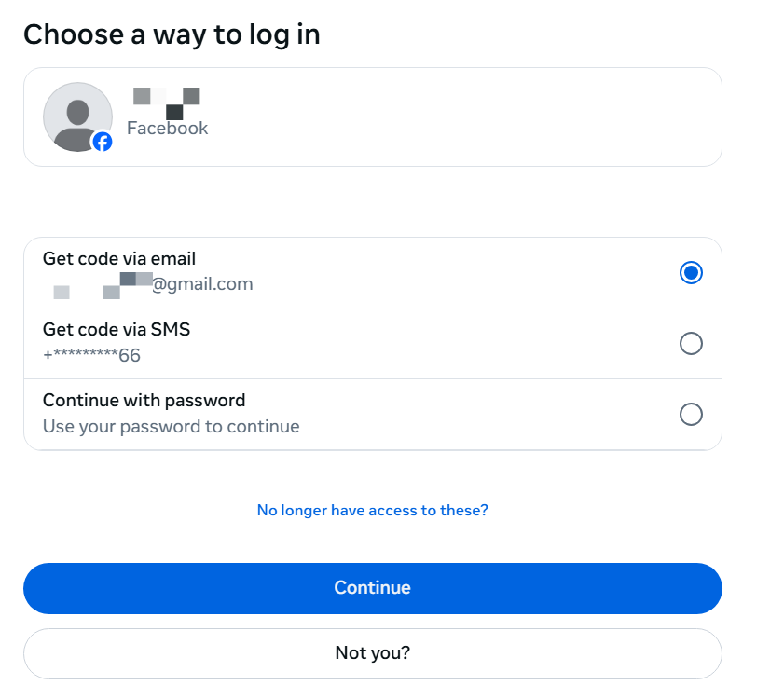This screenshot has height=685, width=784.
Task: Click the "Choose a way to log in" heading
Action: (x=172, y=34)
